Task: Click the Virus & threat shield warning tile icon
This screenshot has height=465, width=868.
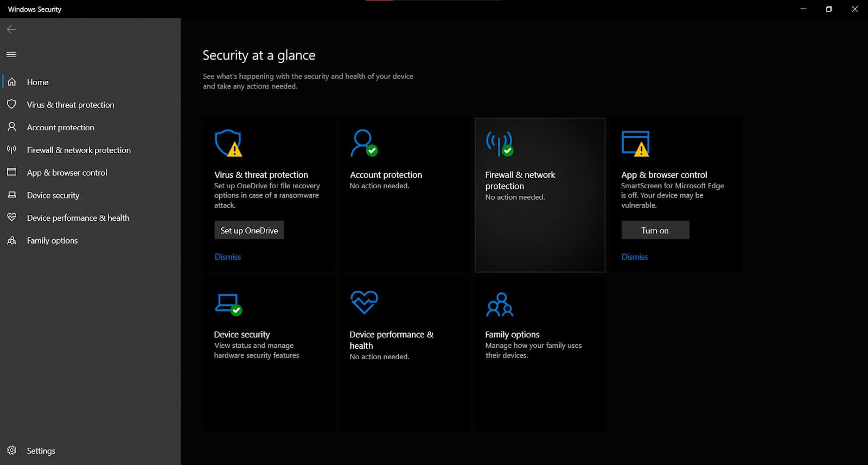Action: click(x=228, y=143)
